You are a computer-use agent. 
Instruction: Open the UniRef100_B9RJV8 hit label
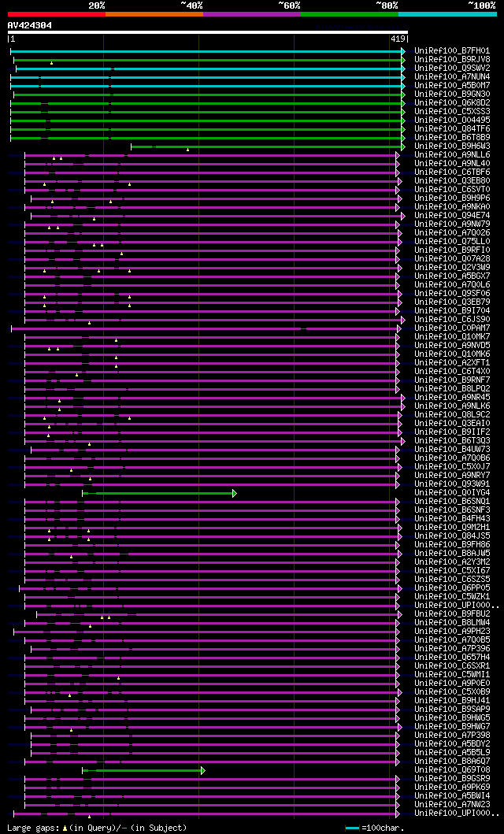[x=453, y=60]
